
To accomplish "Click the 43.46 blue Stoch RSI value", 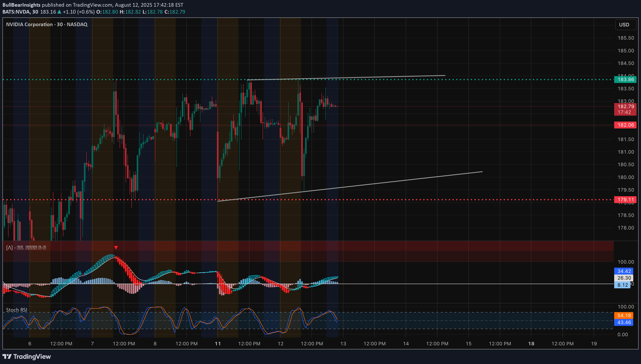I will [624, 322].
